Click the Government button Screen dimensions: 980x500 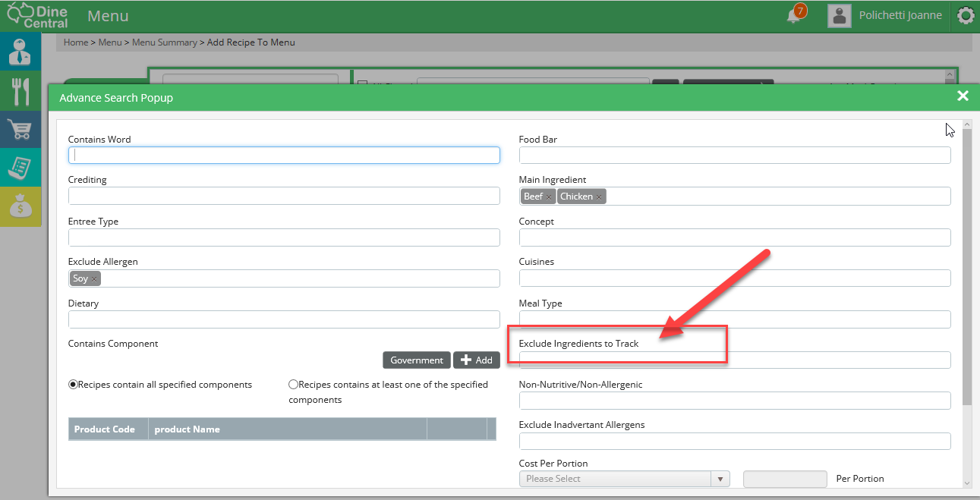(417, 360)
